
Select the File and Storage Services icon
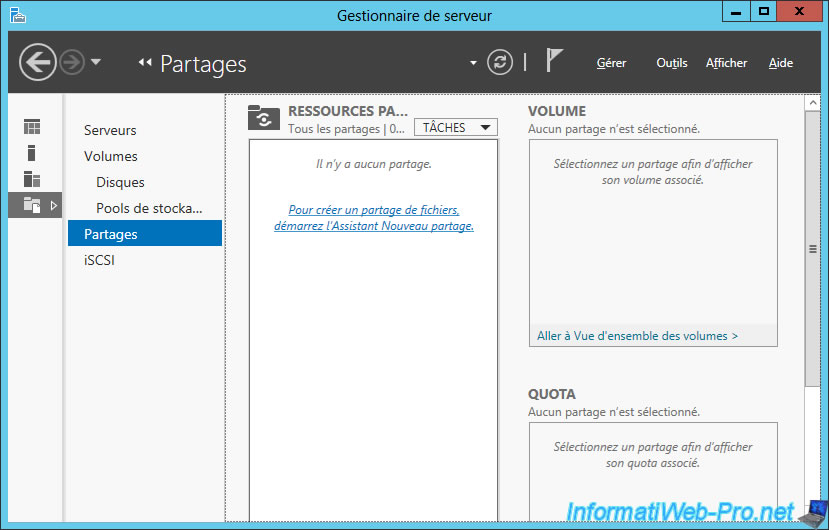[x=32, y=205]
